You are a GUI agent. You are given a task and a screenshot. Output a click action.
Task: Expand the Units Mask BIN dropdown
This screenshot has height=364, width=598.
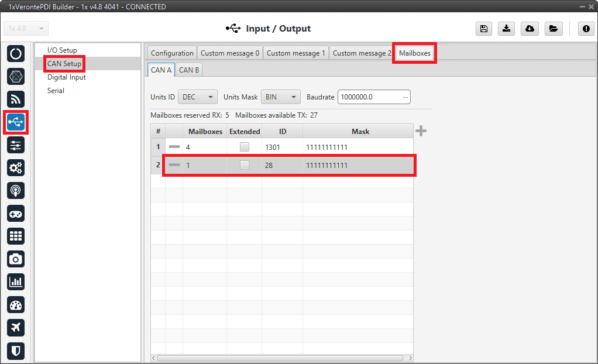(281, 97)
